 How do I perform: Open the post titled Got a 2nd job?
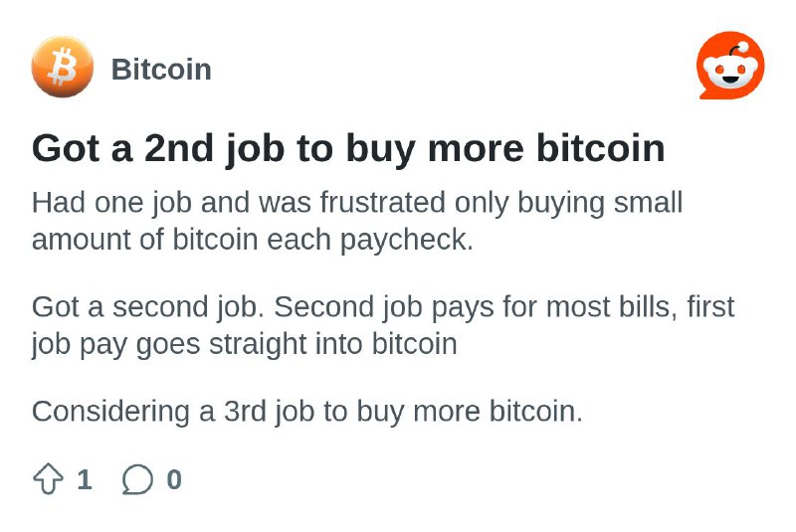348,148
